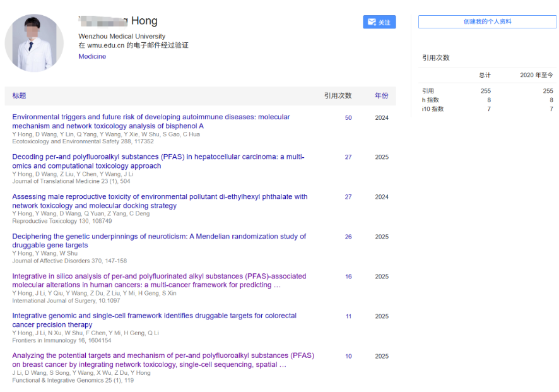Click the 关注 follow button

tap(379, 22)
